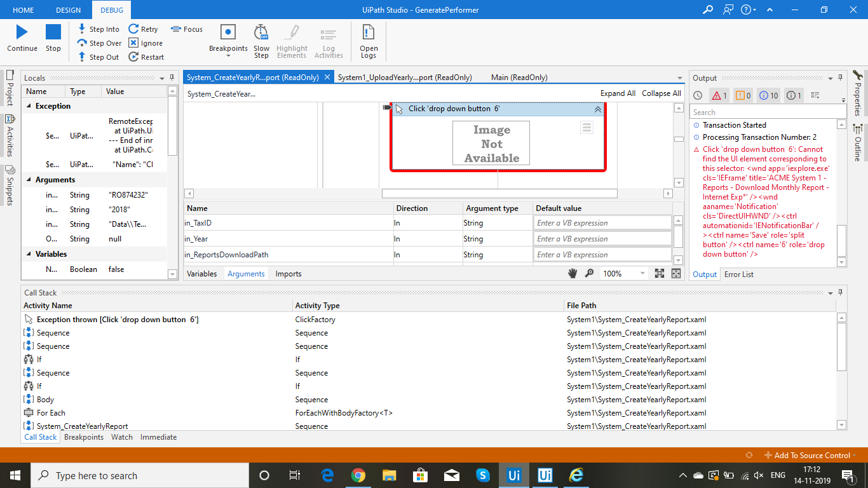The image size is (868, 488).
Task: Toggle Slow Step mode
Action: coord(261,41)
